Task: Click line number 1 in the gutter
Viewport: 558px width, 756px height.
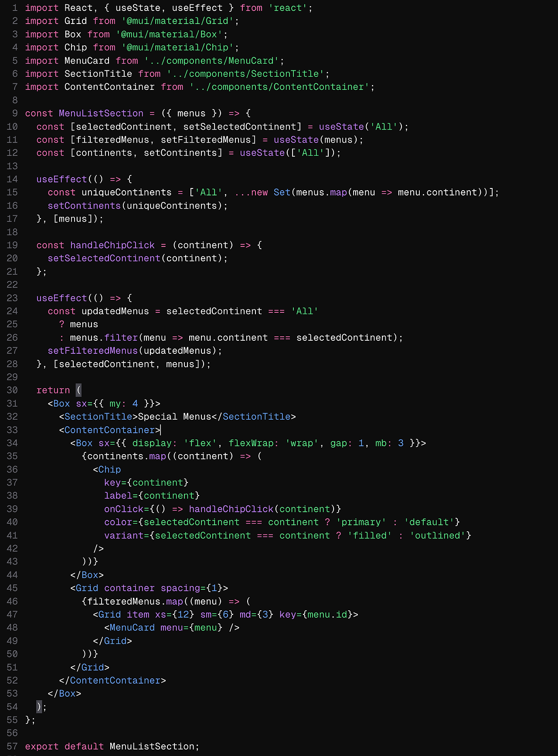Action: pyautogui.click(x=15, y=8)
